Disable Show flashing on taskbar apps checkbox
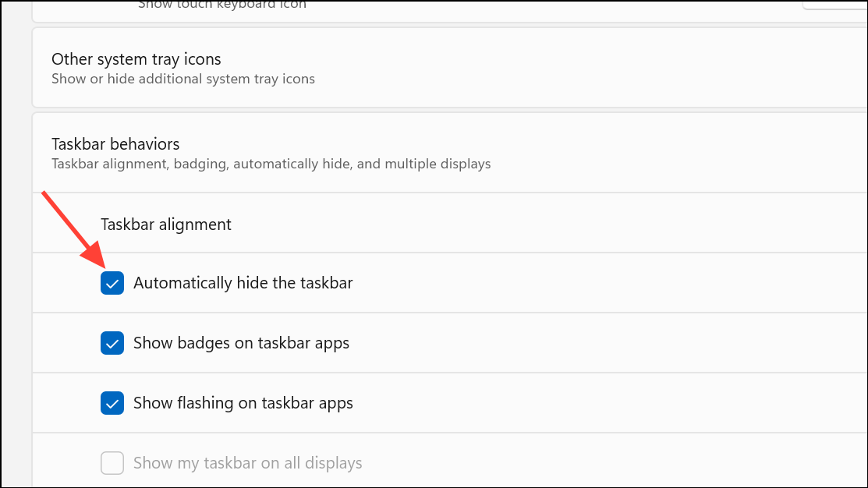 click(x=112, y=403)
